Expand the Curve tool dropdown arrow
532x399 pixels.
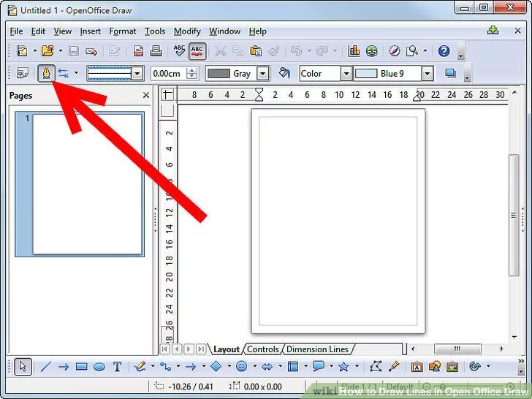153,365
